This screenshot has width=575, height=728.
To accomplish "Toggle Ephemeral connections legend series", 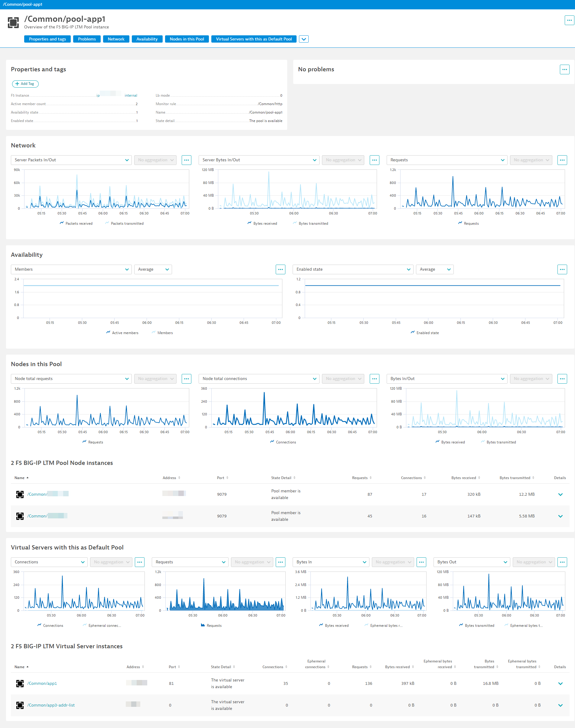I will click(x=102, y=626).
